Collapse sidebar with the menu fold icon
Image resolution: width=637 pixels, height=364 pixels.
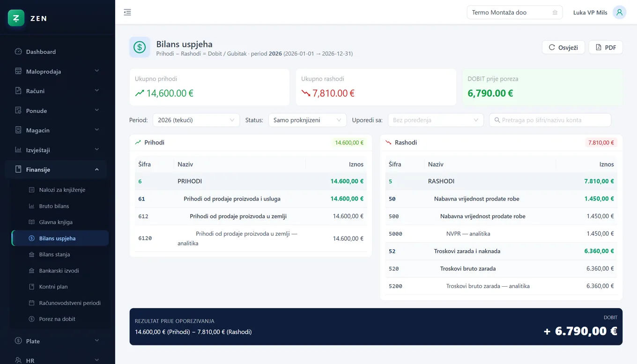pos(127,12)
